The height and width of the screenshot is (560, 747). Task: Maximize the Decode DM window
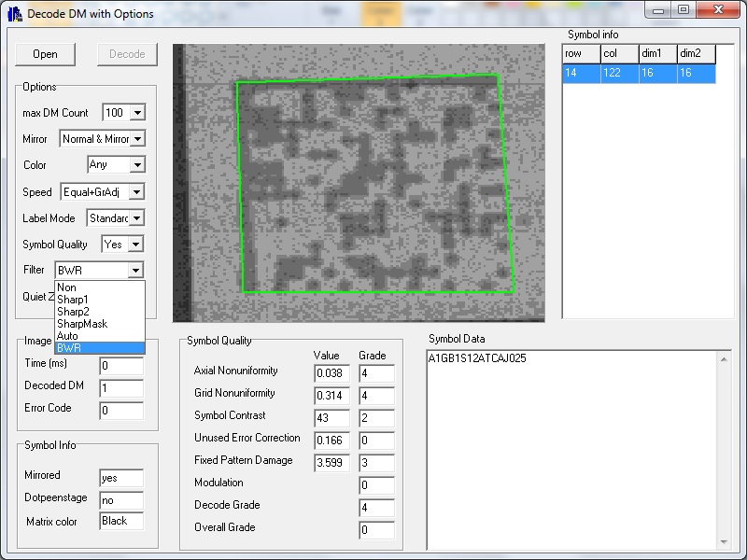684,10
